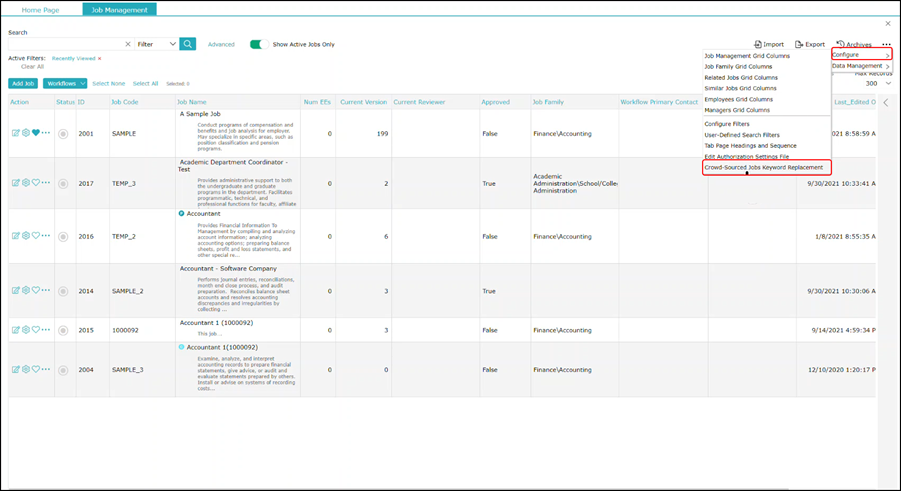Click SAMPLE_2 job code cell
This screenshot has height=491, width=901.
(128, 291)
